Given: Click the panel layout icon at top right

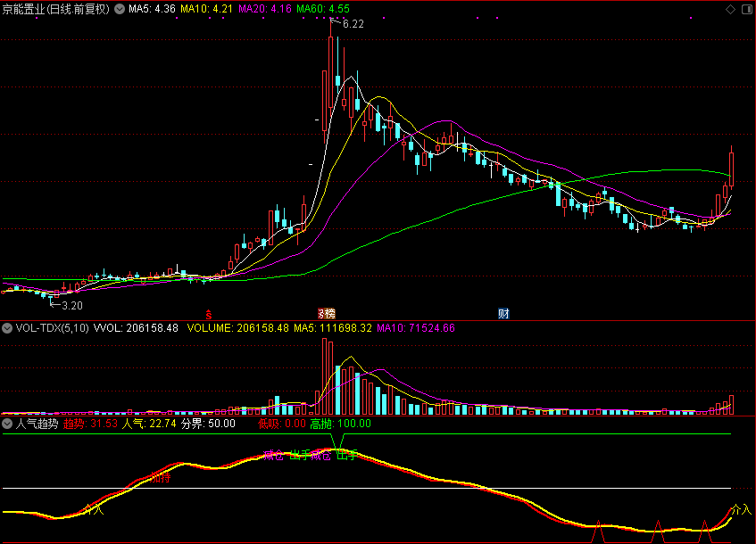Looking at the screenshot, I should coord(747,9).
